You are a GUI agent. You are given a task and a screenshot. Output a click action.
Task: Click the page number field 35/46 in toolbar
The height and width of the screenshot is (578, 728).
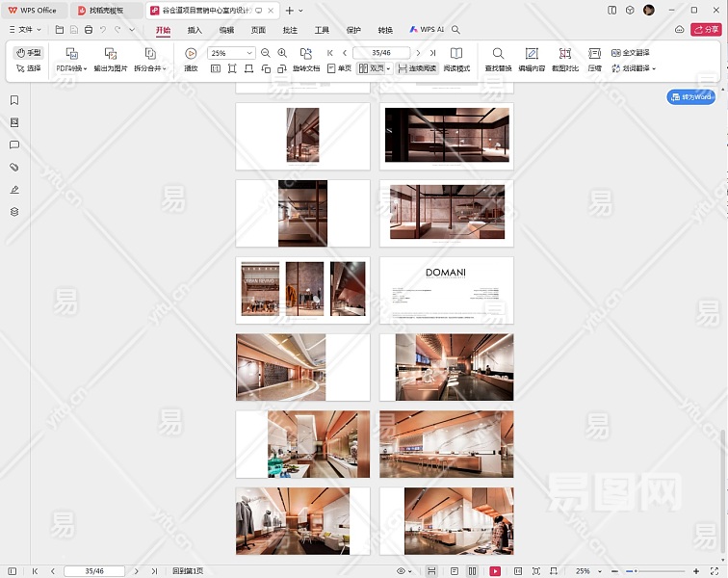click(380, 53)
